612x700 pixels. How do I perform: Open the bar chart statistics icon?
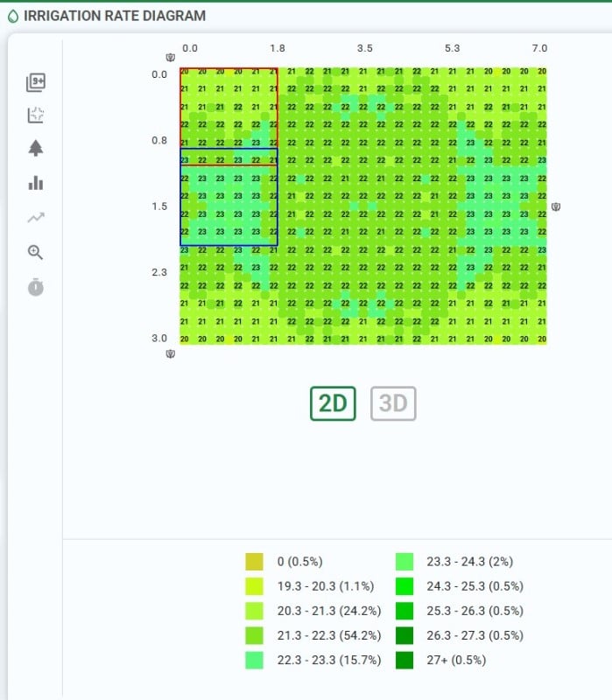36,183
